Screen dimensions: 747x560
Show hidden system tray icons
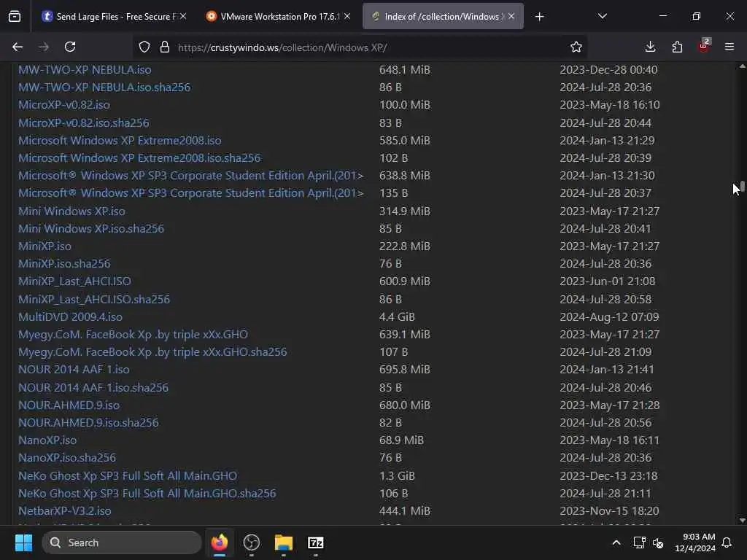click(x=616, y=542)
